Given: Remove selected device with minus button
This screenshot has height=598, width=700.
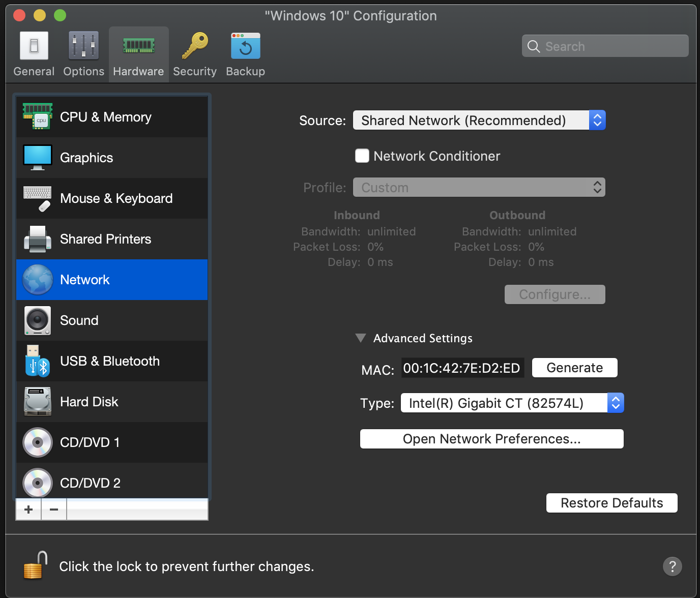Looking at the screenshot, I should click(54, 510).
